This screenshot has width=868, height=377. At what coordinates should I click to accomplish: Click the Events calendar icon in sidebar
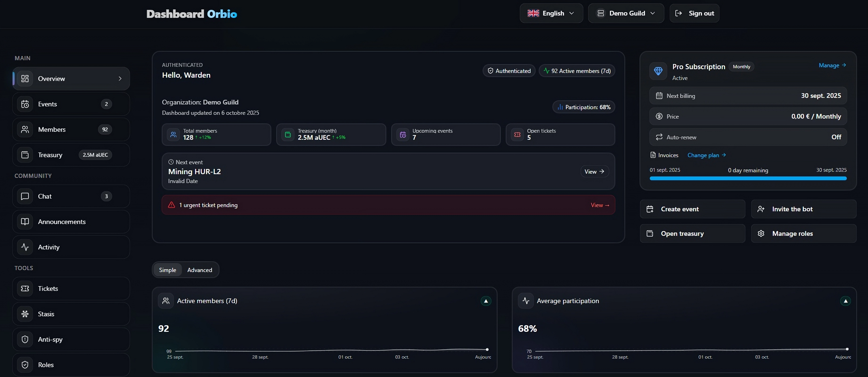[25, 104]
